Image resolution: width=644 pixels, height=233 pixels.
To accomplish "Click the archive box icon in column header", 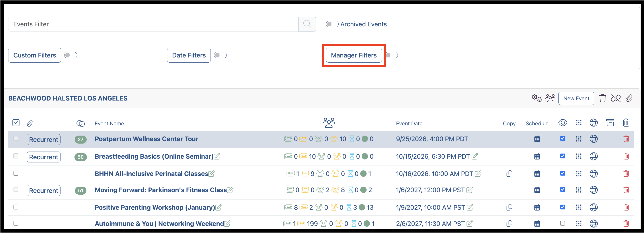I will (x=610, y=123).
